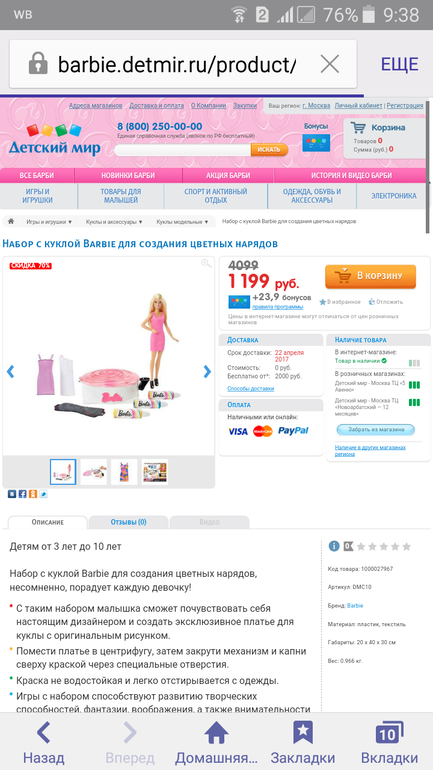Add product with В корзину button
This screenshot has width=433, height=770.
click(x=370, y=276)
